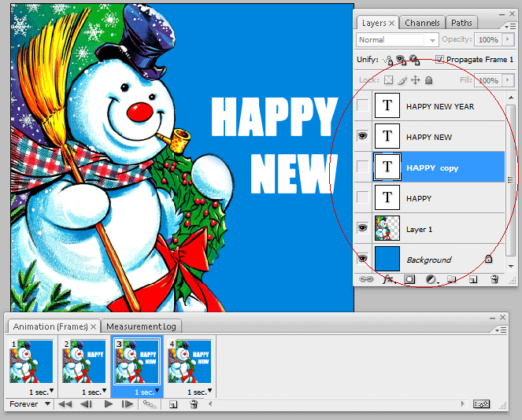Viewport: 522px width, 420px height.
Task: Open the layer Opacity slider arrow
Action: pos(508,39)
